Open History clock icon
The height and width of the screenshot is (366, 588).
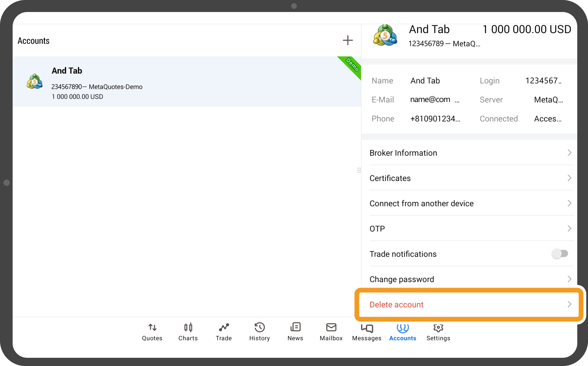[x=260, y=327]
